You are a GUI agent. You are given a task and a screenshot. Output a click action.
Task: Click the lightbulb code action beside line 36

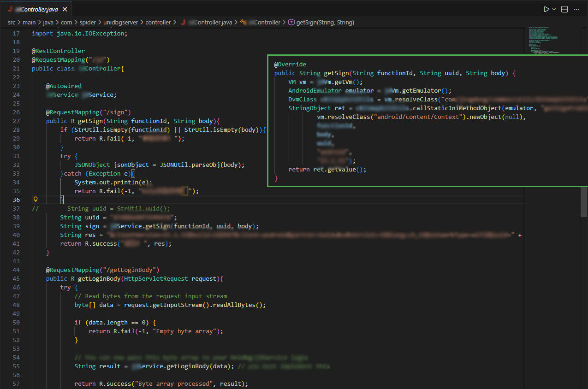coord(36,199)
